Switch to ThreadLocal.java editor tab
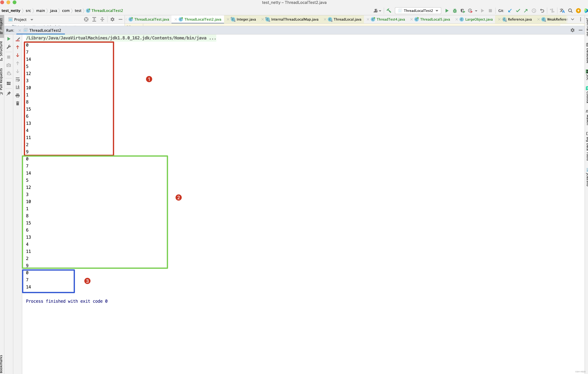The image size is (588, 374). click(347, 19)
